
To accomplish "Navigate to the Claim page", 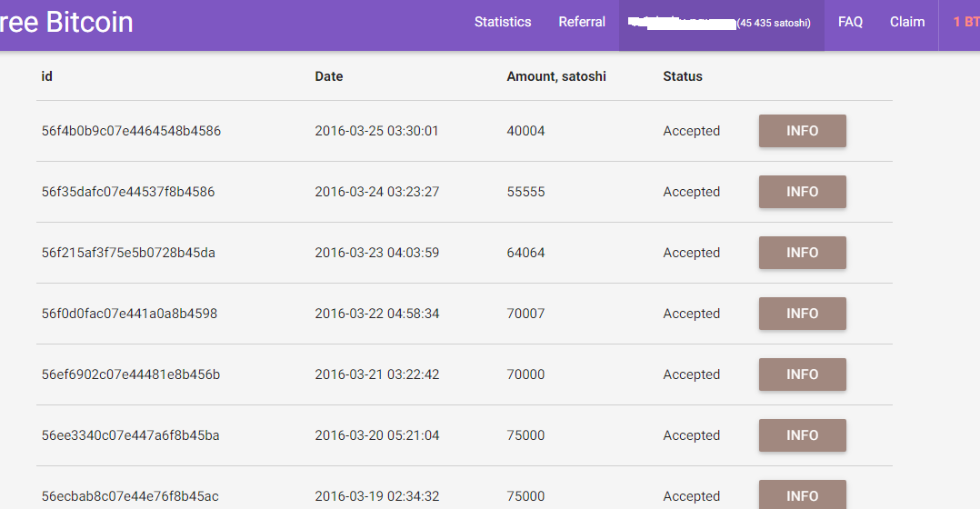I will click(907, 22).
